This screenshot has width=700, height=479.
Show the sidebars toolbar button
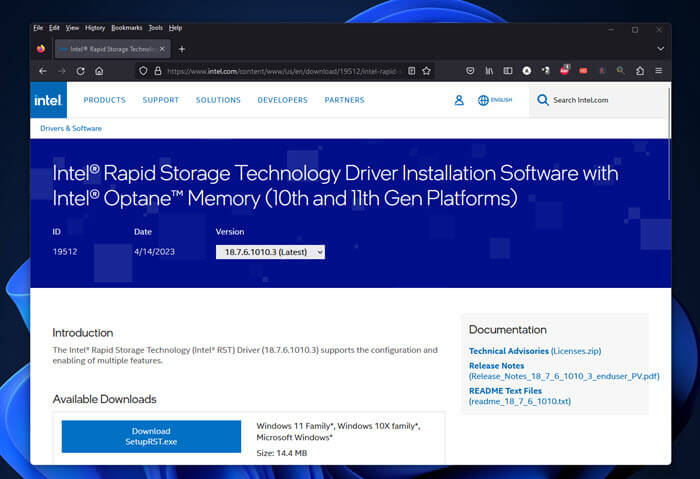508,71
